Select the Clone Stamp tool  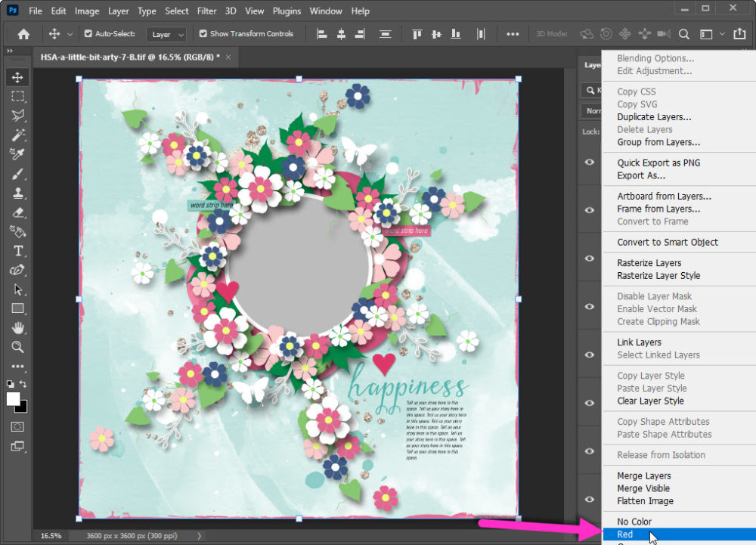click(18, 193)
